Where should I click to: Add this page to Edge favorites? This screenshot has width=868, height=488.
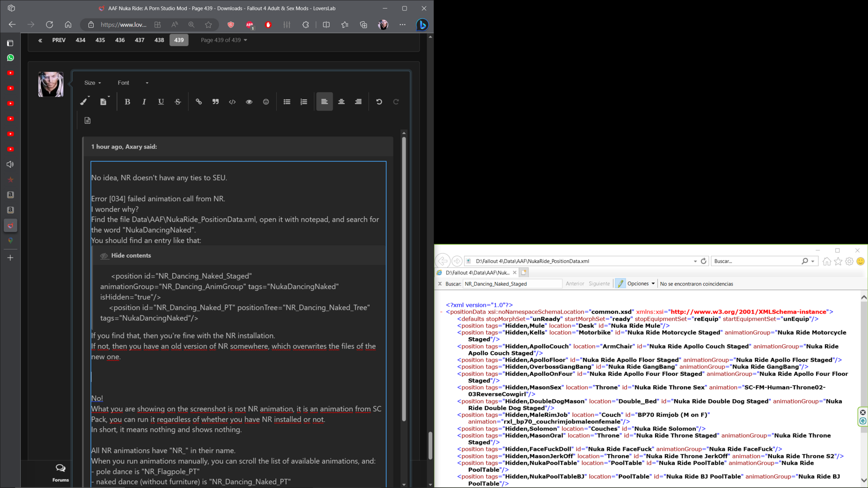[208, 25]
